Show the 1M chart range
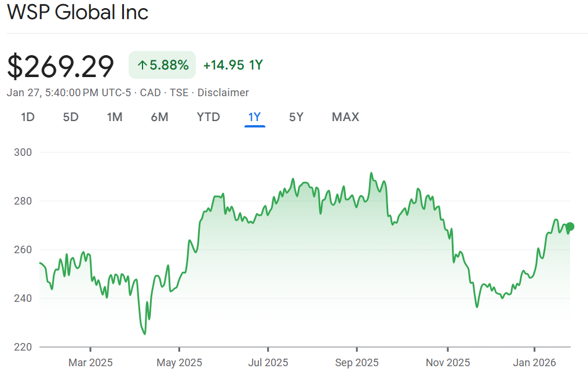588x383 pixels. click(x=115, y=117)
